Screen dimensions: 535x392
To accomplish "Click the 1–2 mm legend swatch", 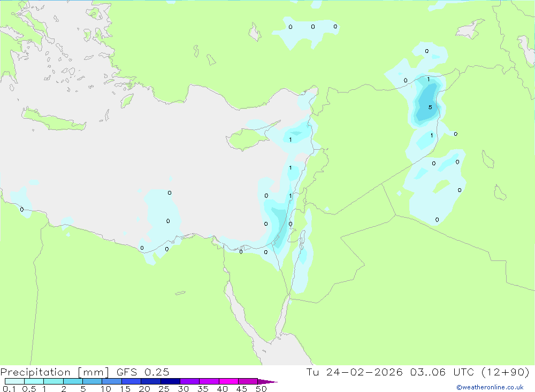I will [53, 381].
